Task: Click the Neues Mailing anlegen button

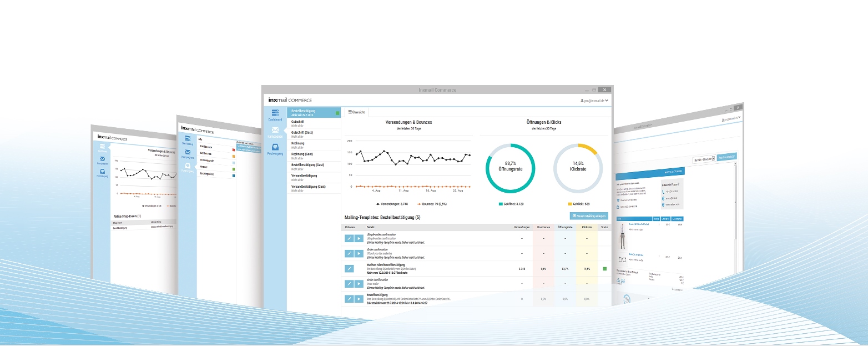Action: coord(589,216)
